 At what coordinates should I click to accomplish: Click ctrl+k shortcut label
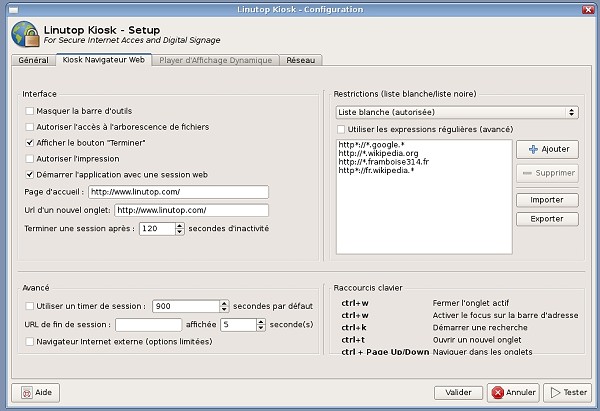point(354,328)
